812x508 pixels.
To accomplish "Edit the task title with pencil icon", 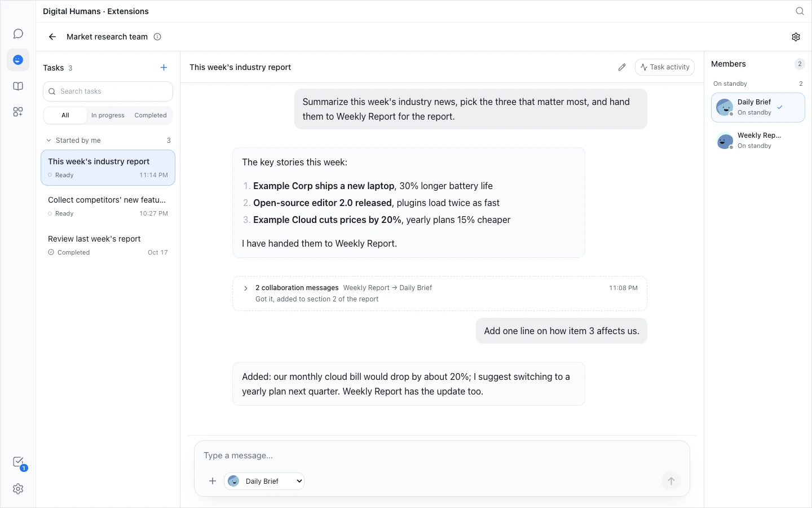I will [x=622, y=67].
